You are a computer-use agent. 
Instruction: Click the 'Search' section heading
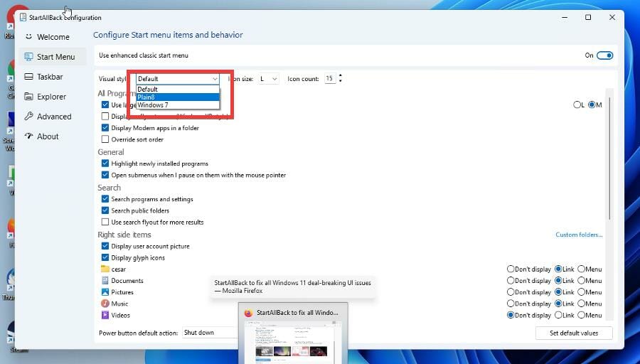click(109, 188)
